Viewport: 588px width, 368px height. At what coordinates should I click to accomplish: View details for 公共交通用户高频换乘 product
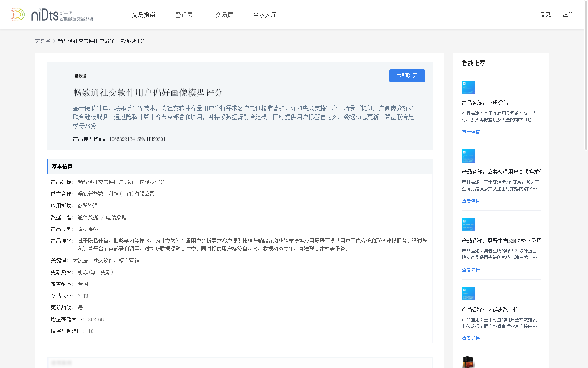pos(471,201)
